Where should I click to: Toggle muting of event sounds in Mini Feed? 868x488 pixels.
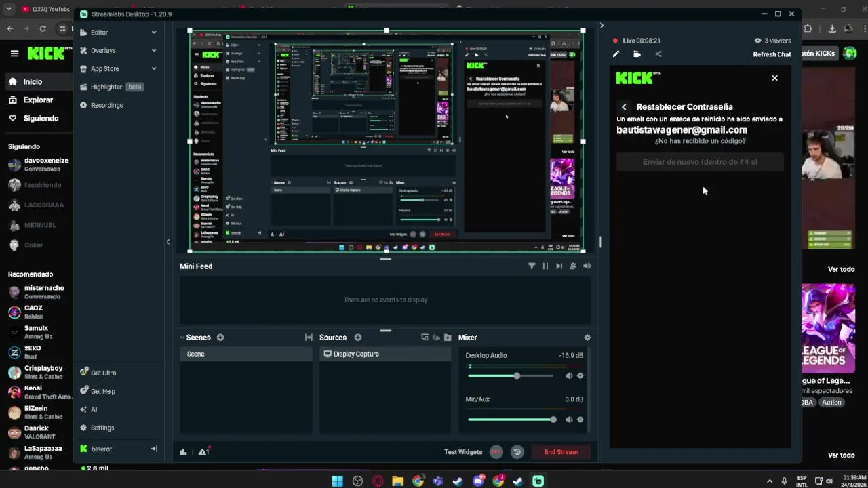[573, 266]
